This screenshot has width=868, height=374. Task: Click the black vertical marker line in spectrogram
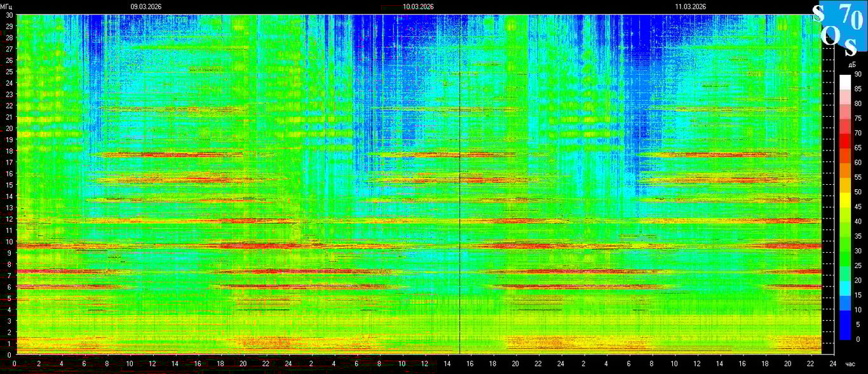click(x=459, y=190)
